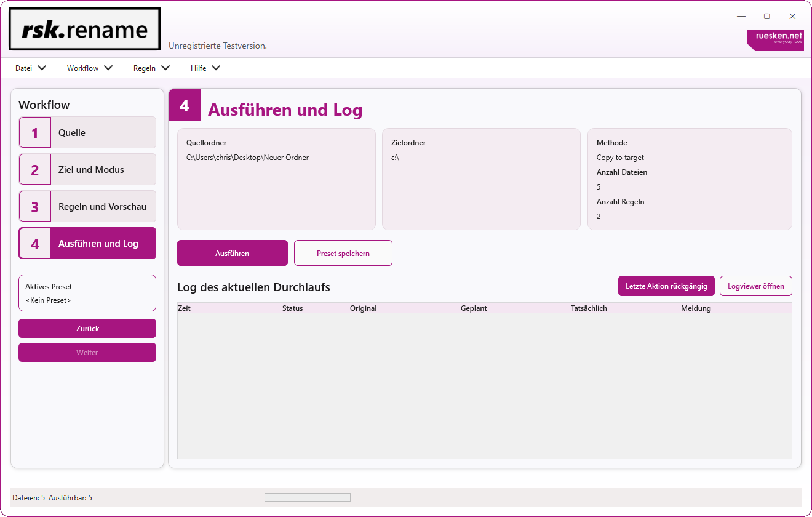Image resolution: width=812 pixels, height=517 pixels.
Task: Click the large step 4 header badge
Action: click(185, 105)
